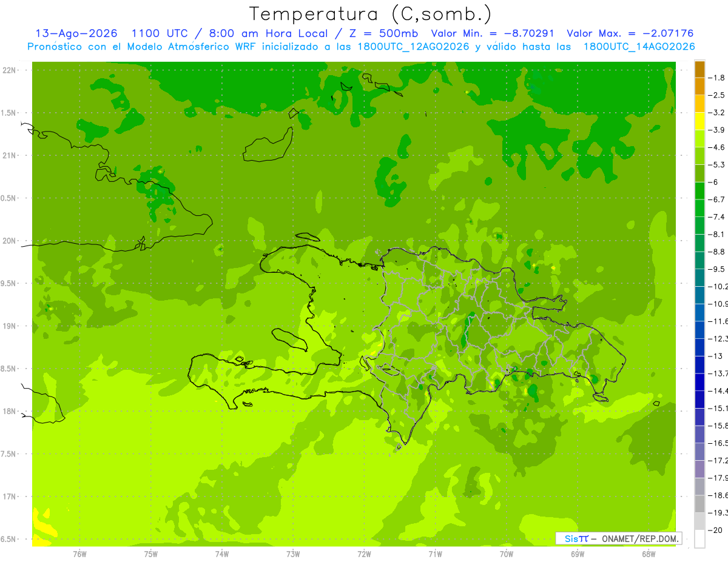
Task: Click the '73W' longitude label
Action: pyautogui.click(x=293, y=554)
